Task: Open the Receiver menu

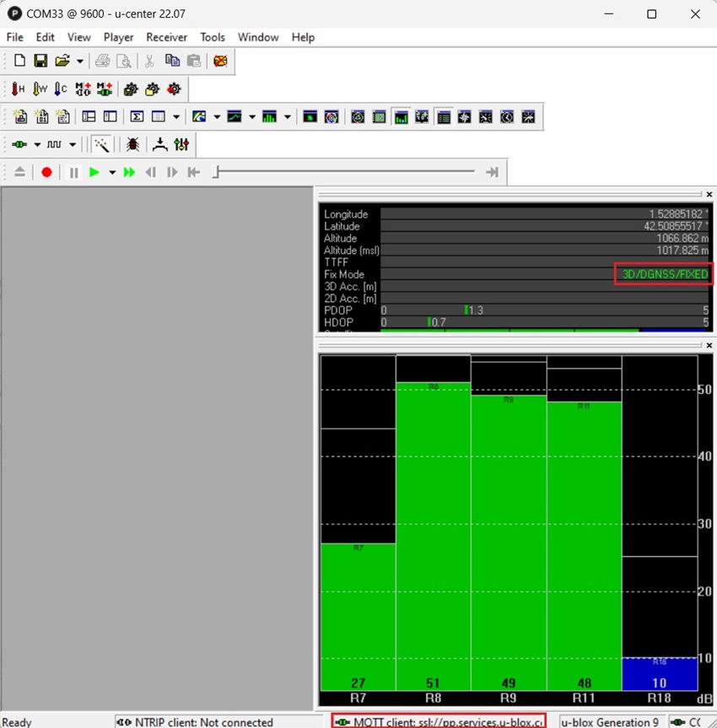Action: pos(165,37)
